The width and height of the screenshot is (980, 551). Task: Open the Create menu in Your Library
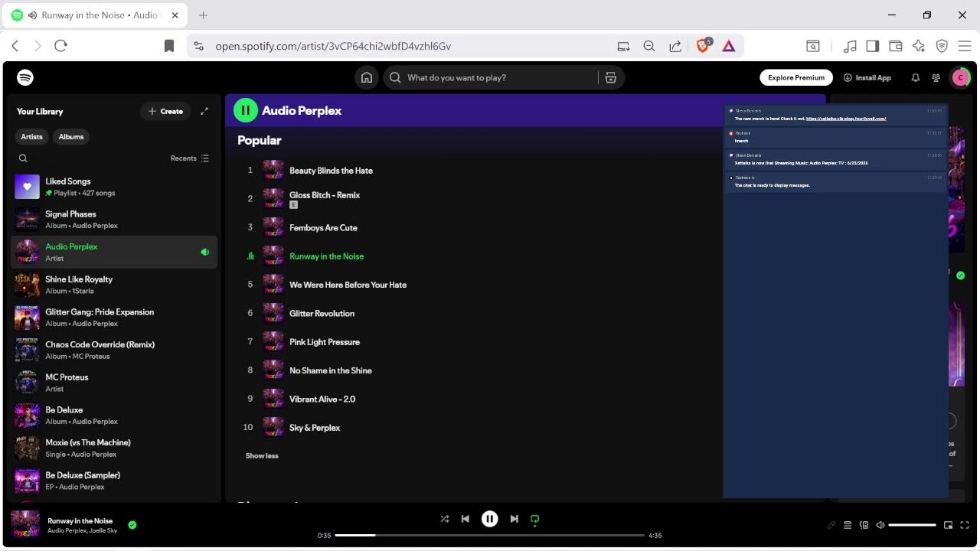(165, 111)
